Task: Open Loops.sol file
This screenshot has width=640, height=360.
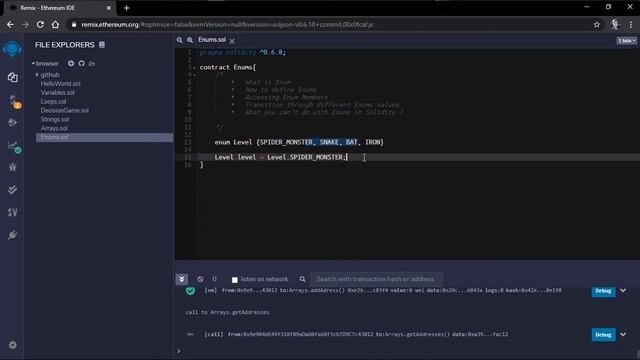Action: tap(53, 102)
